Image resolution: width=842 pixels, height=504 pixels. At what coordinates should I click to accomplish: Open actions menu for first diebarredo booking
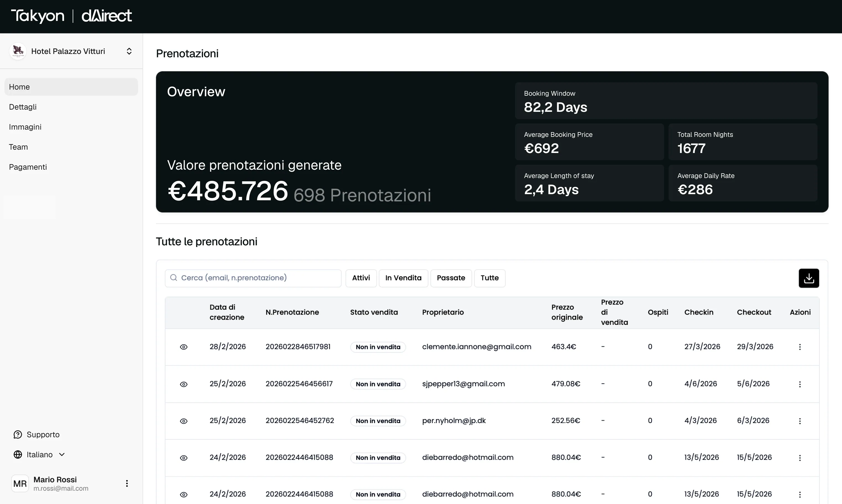(799, 458)
